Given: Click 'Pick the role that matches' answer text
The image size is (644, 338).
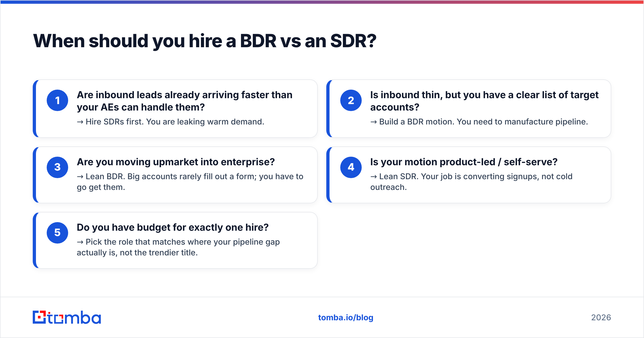Looking at the screenshot, I should 178,247.
